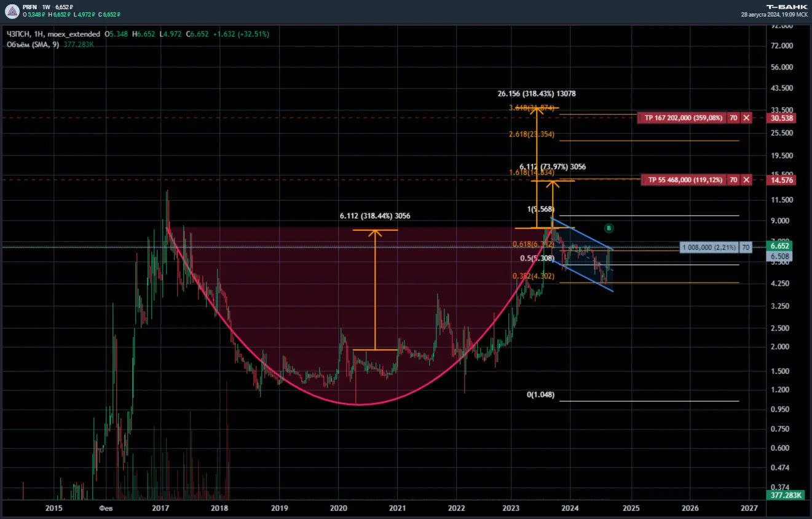Click the green 6.652 current price label
The height and width of the screenshot is (519, 812).
click(781, 246)
